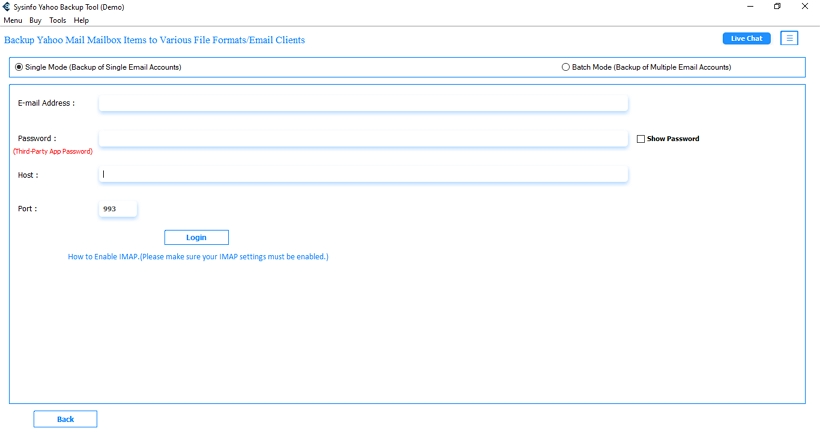820x433 pixels.
Task: Open the Tools menu
Action: 58,20
